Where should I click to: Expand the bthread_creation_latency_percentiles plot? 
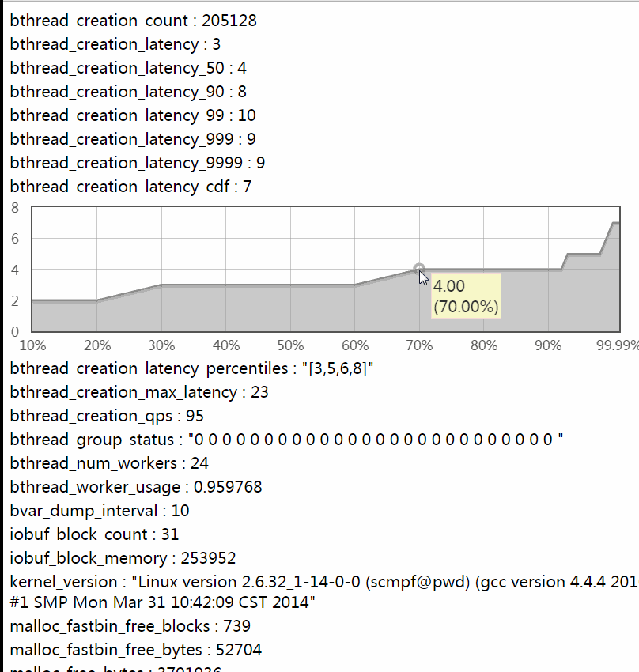[x=191, y=368]
